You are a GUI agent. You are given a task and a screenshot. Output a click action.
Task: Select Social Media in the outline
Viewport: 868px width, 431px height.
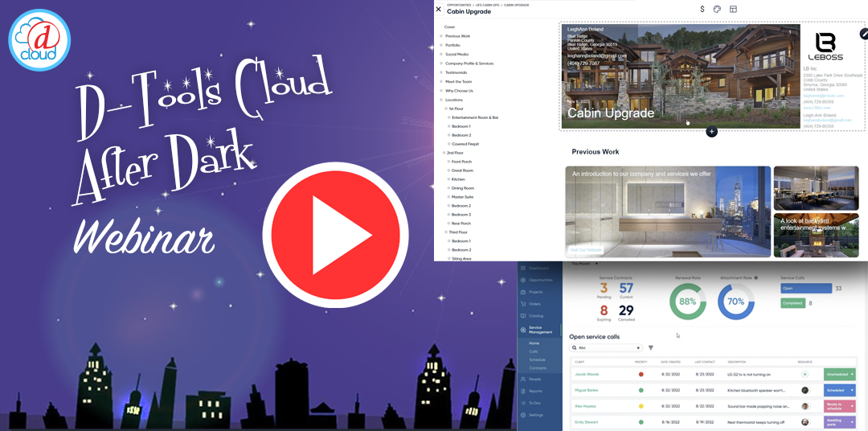coord(457,55)
